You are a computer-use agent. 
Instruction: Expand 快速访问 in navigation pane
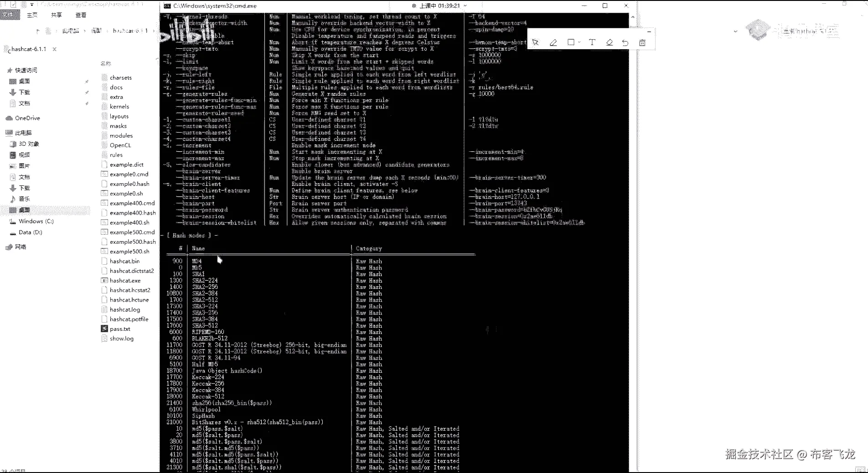tap(26, 70)
